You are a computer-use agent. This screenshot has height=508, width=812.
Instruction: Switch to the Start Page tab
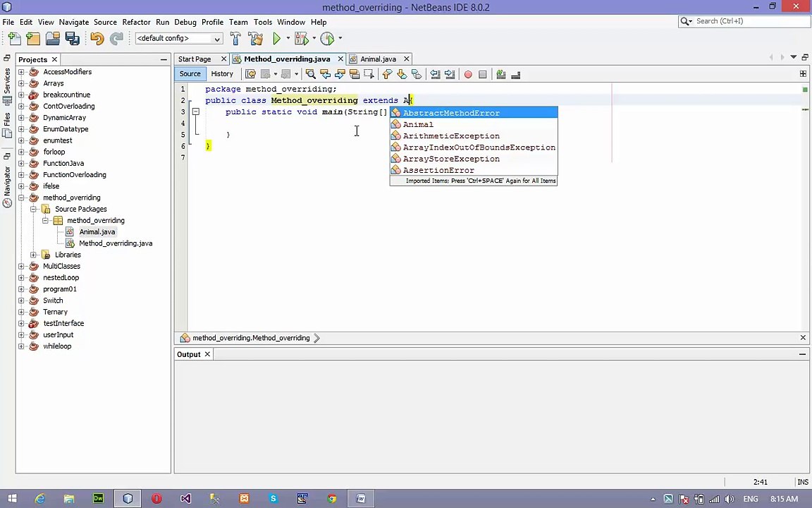[195, 59]
